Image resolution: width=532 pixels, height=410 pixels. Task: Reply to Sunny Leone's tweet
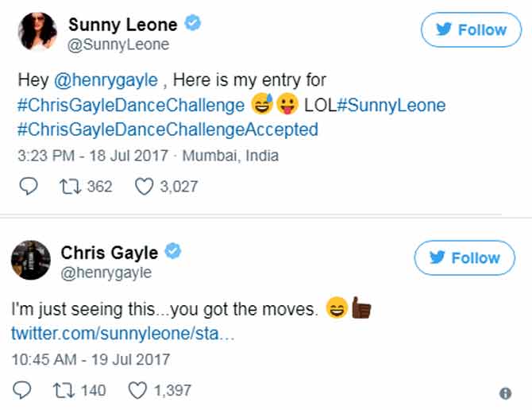[26, 187]
